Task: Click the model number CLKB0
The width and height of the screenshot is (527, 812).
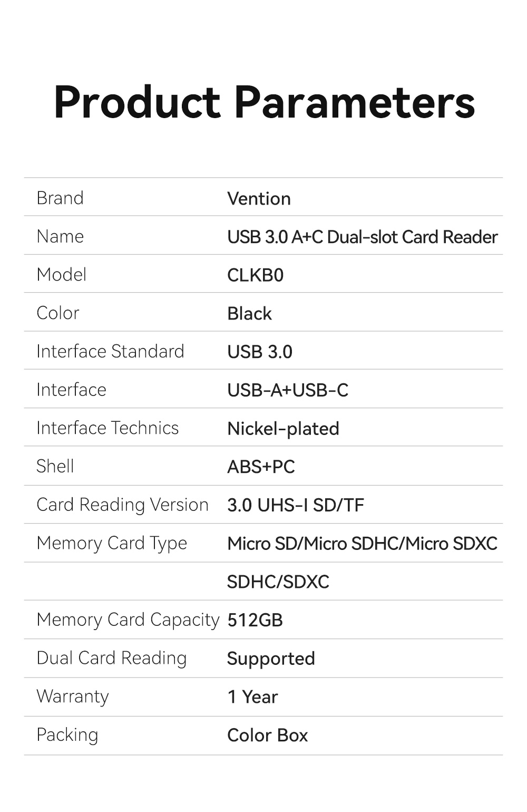Action: [x=255, y=275]
